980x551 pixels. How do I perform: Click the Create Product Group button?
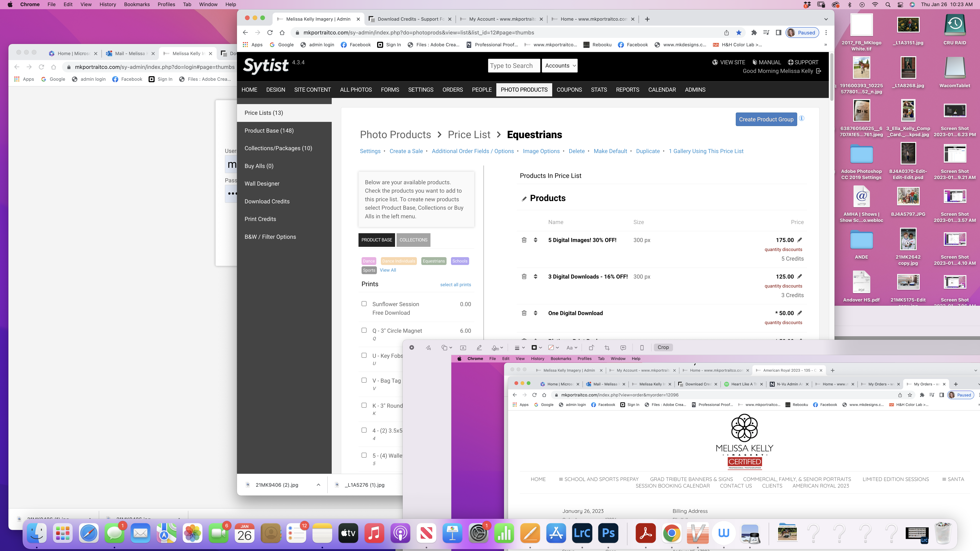click(x=766, y=119)
